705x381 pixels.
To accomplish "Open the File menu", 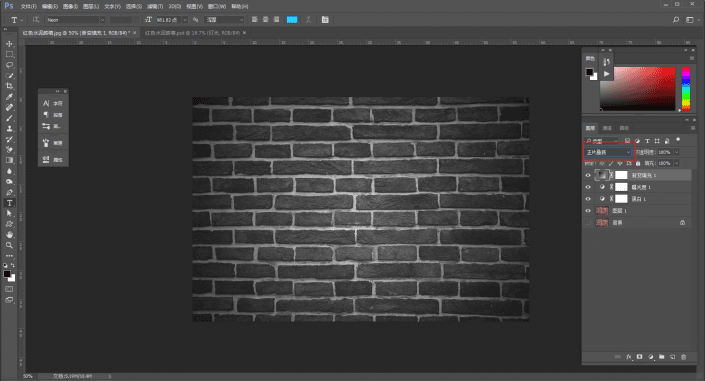I will coord(28,6).
